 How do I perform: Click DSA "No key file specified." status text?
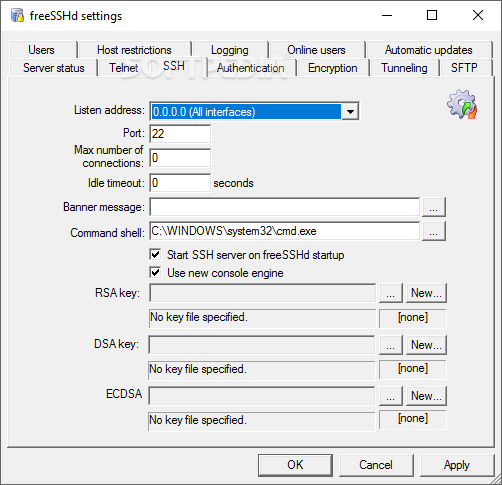click(198, 369)
